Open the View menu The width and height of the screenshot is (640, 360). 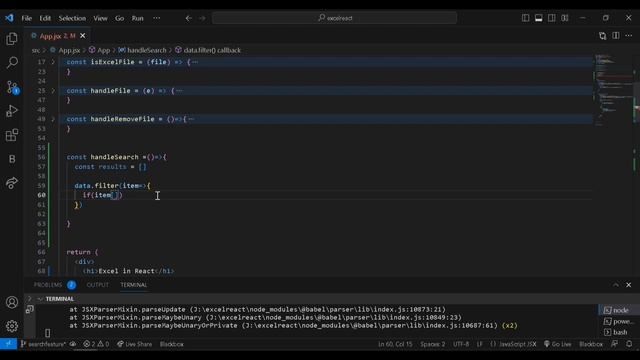[100, 18]
